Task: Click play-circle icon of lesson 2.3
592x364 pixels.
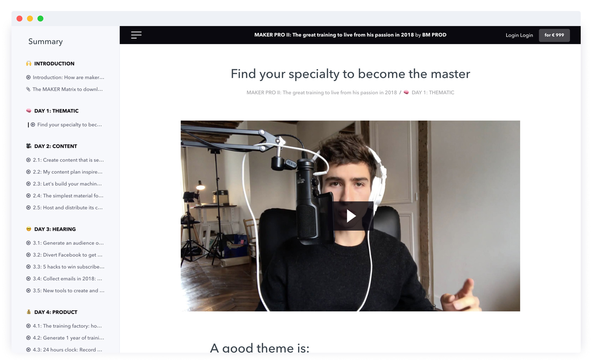Action: coord(28,184)
